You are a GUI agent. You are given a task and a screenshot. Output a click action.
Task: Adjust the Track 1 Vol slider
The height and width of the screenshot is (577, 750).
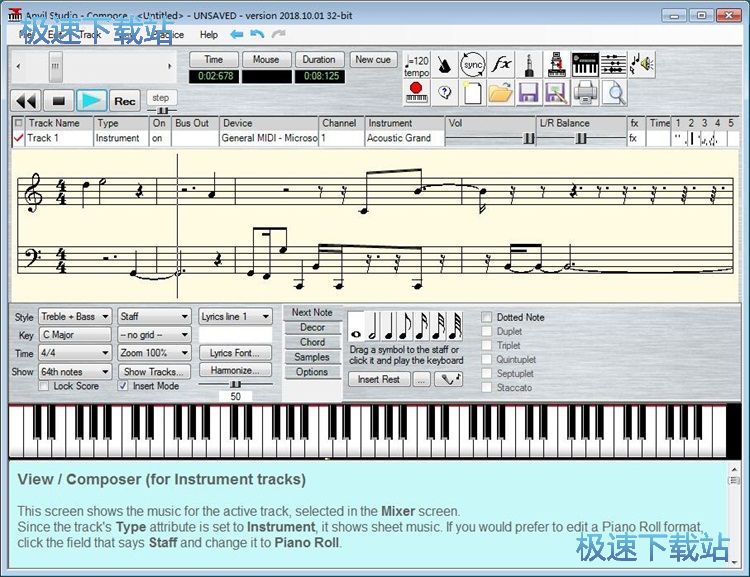528,139
